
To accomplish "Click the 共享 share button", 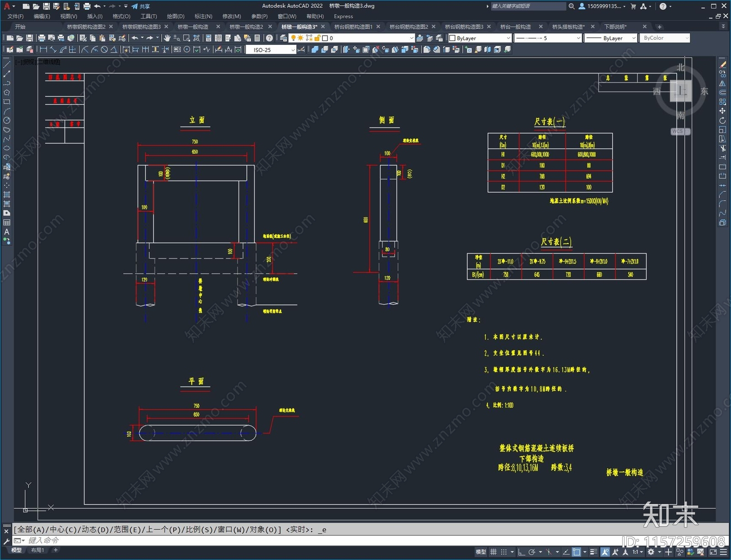I will [141, 6].
